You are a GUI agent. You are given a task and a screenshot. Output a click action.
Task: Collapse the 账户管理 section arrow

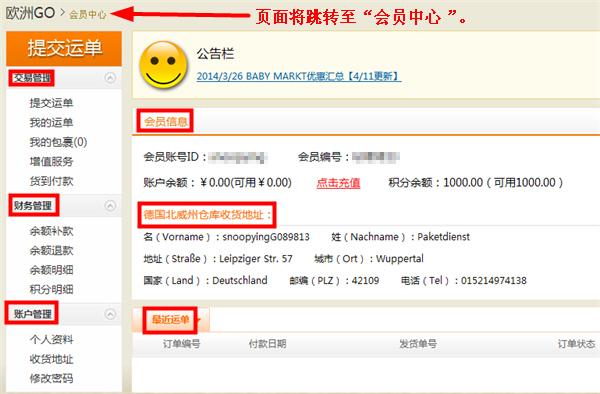(x=110, y=314)
